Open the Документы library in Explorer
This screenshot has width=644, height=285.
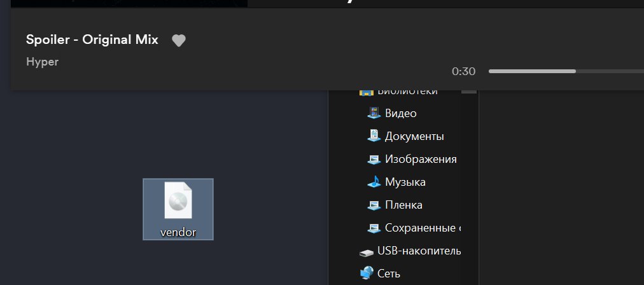(405, 136)
